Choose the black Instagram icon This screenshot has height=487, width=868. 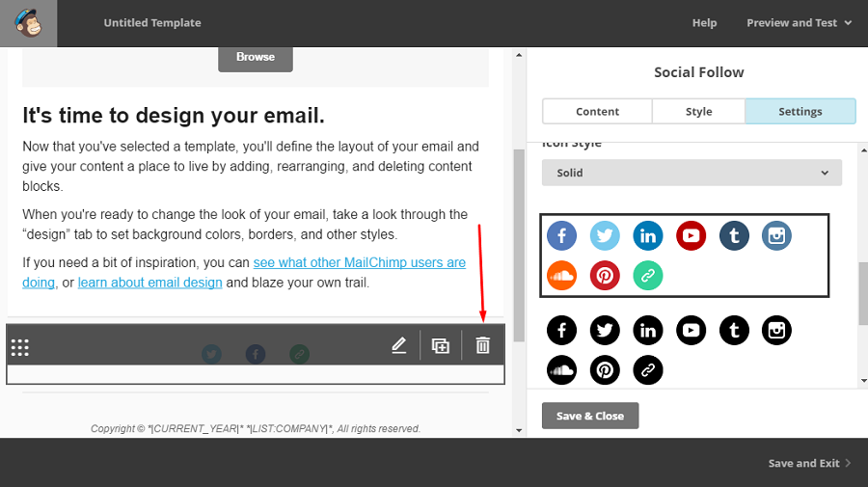click(x=776, y=331)
